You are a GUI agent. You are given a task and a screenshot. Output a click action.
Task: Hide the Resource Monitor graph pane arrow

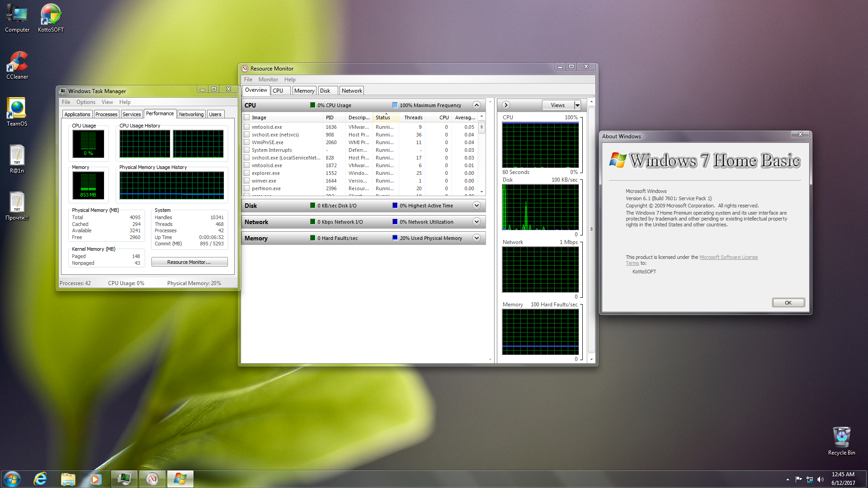pyautogui.click(x=506, y=105)
